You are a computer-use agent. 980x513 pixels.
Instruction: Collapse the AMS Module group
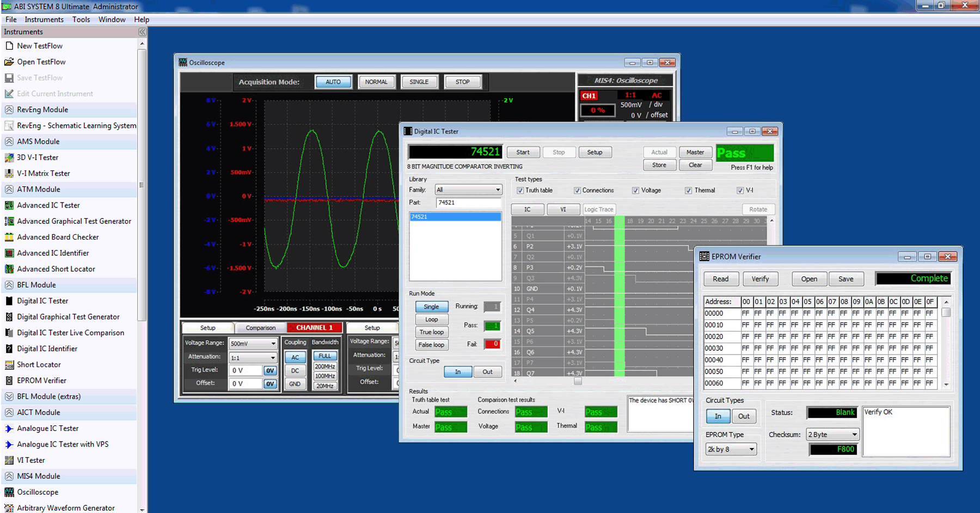pos(9,142)
